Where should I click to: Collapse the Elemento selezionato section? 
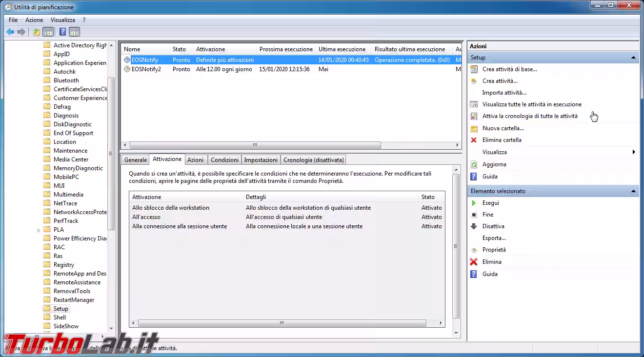click(x=633, y=191)
